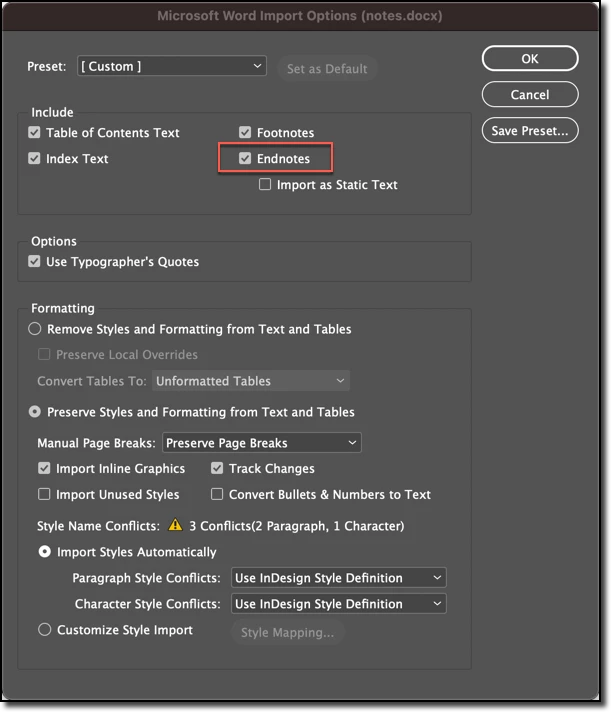
Task: Open Convert Tables To dropdown
Action: [x=251, y=381]
